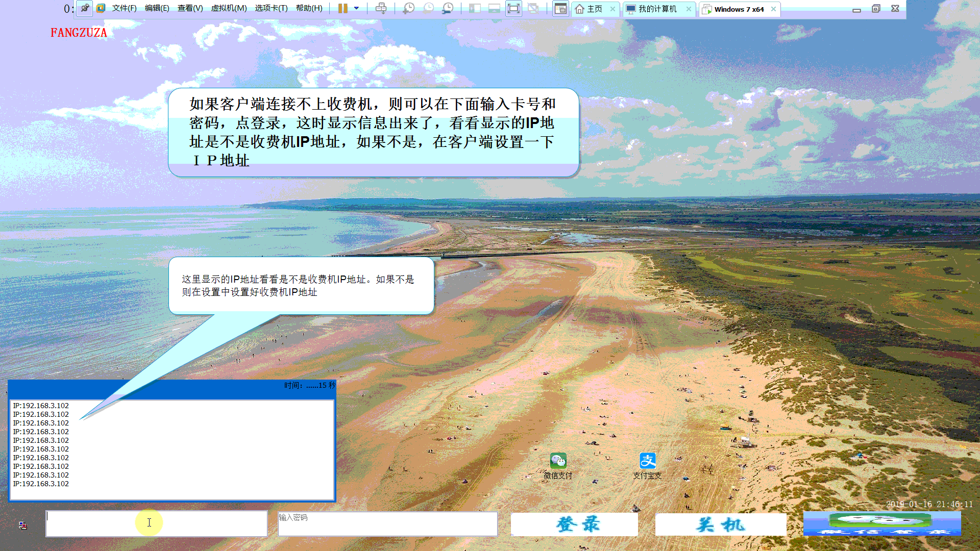980x551 pixels.
Task: Toggle full screen mode icon
Action: pyautogui.click(x=513, y=8)
